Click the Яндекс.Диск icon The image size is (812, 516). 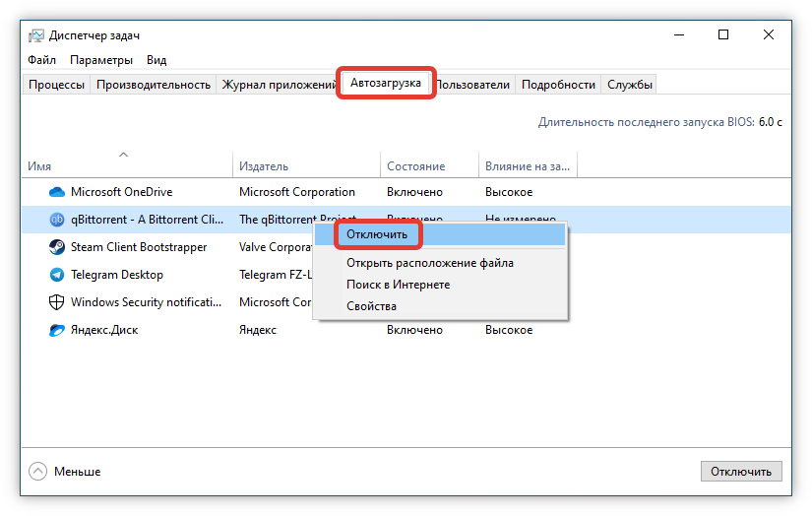click(56, 330)
